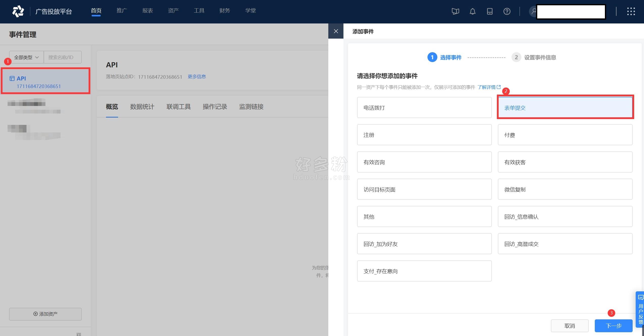Open the book guide icon
644x336 pixels.
(455, 11)
